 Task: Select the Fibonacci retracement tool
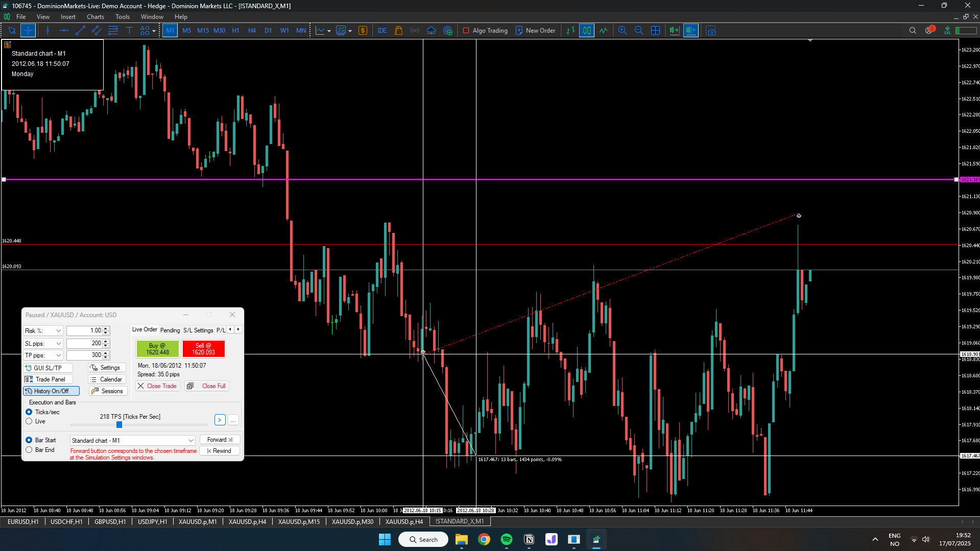click(x=113, y=31)
